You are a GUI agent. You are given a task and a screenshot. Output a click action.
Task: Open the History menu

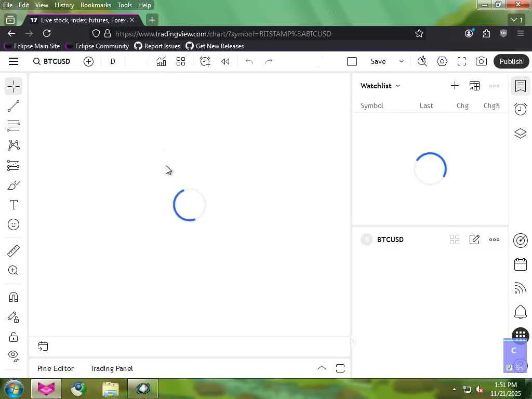(x=64, y=5)
